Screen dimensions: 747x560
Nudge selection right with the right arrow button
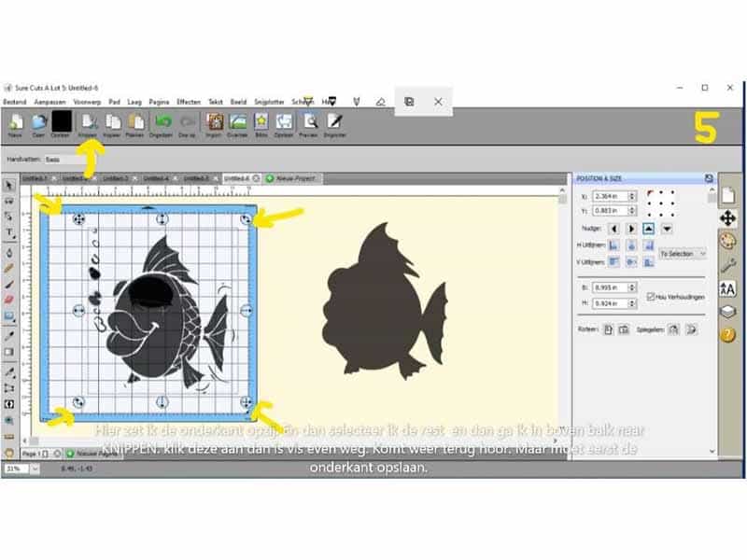(631, 229)
